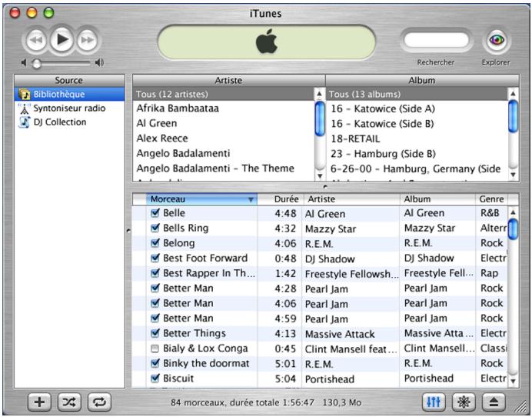Click the Apple logo status display
This screenshot has width=532, height=417.
[x=266, y=42]
